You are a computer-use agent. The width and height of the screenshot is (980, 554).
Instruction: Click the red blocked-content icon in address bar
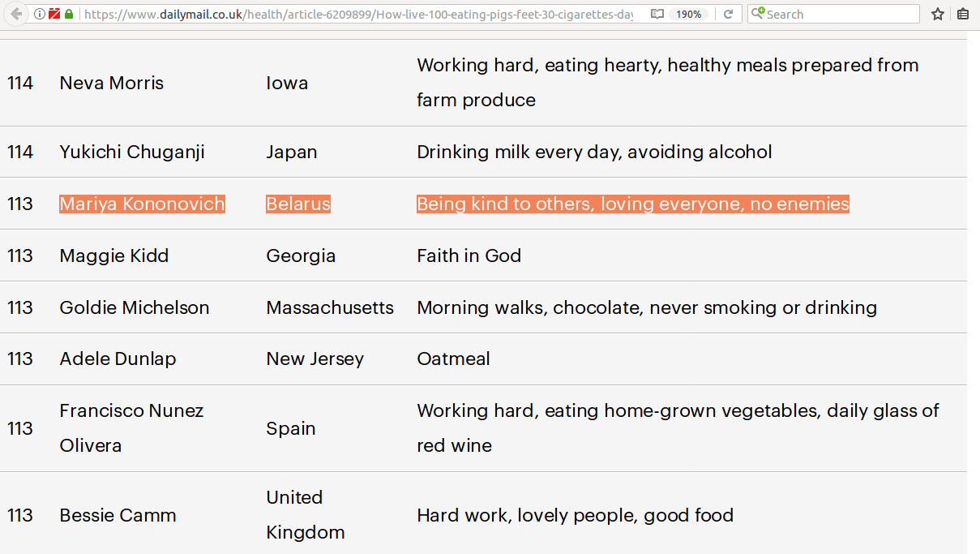coord(54,14)
